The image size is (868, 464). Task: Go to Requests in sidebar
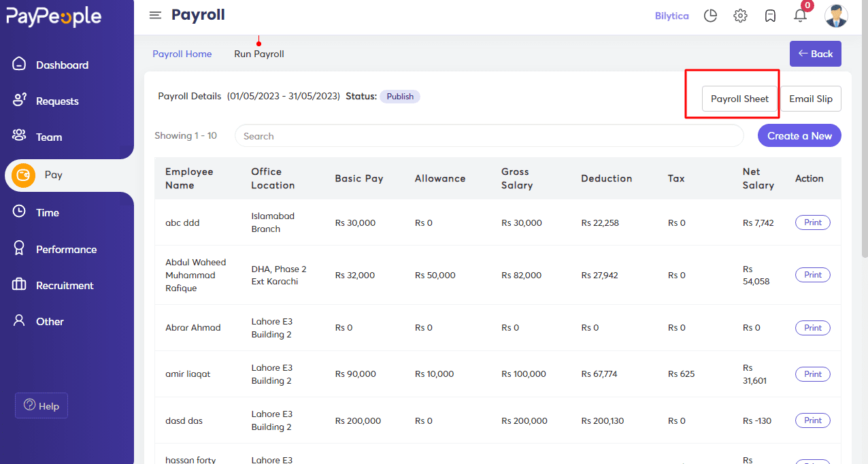click(57, 101)
